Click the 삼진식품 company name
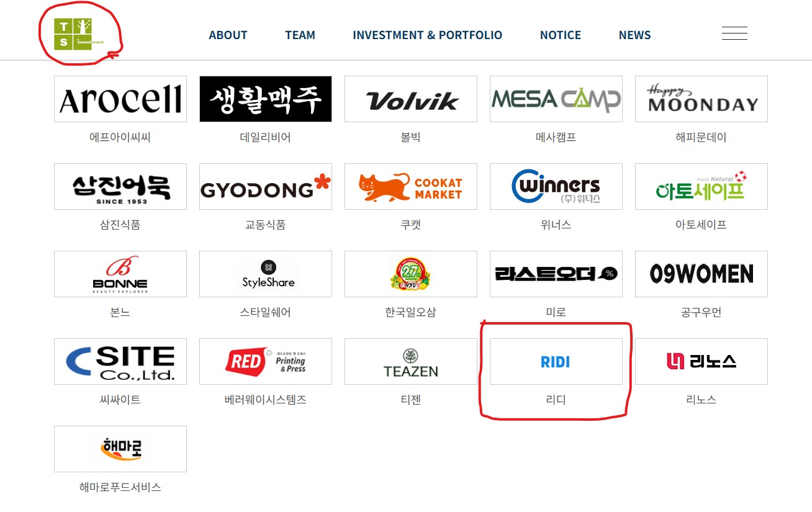Image resolution: width=812 pixels, height=512 pixels. tap(120, 225)
